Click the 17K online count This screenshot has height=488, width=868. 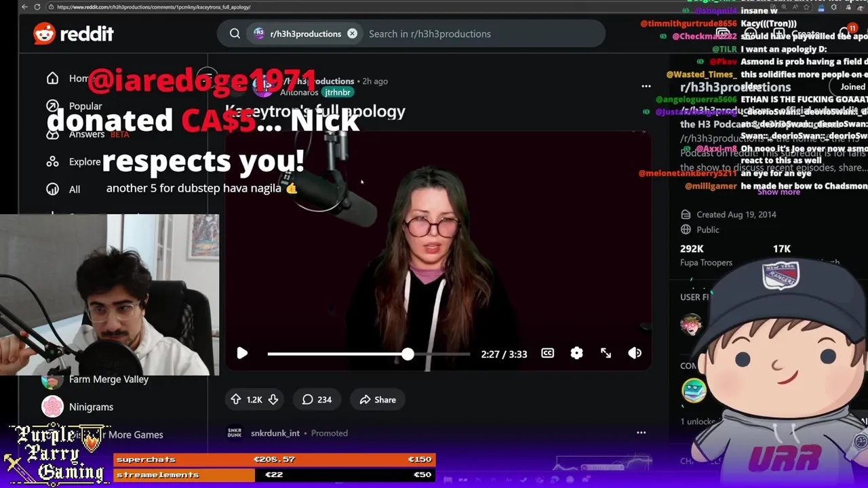781,249
